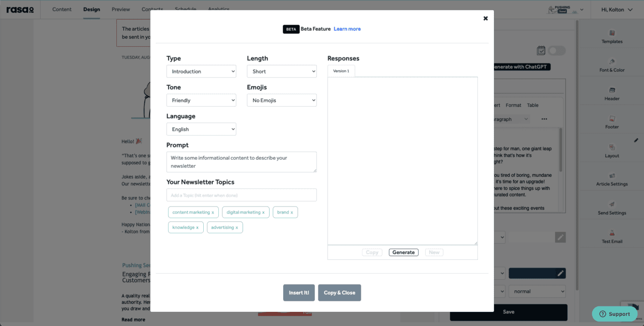Click the pencil edit icon beside Layout
Viewport: 644px width, 326px height.
tap(636, 140)
